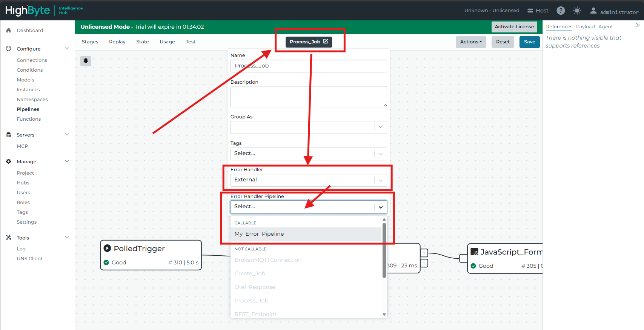Open Dashboard via the home icon
The image size is (644, 330).
tap(9, 30)
